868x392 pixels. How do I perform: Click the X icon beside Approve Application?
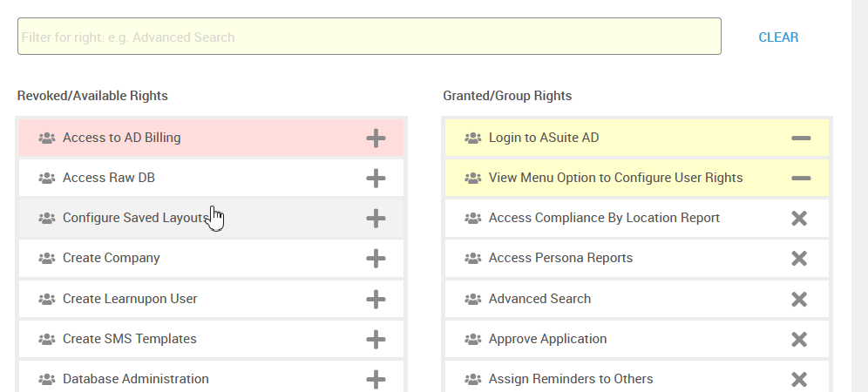799,339
